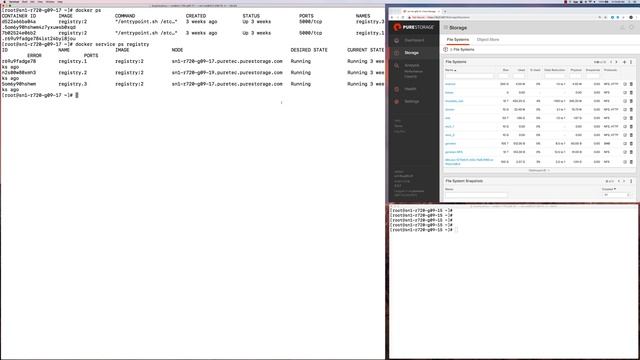Screen dimensions: 640x360
Task: Click the Size filter field in File Systems
Action: point(503,76)
